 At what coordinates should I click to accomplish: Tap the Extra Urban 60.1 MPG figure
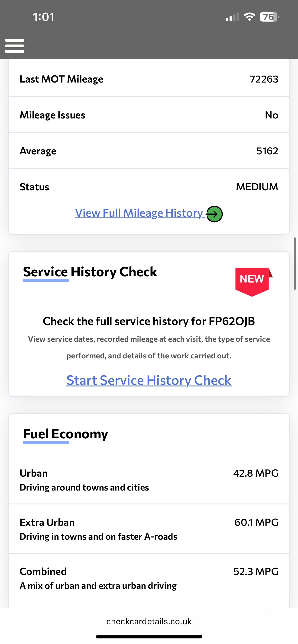tap(256, 522)
